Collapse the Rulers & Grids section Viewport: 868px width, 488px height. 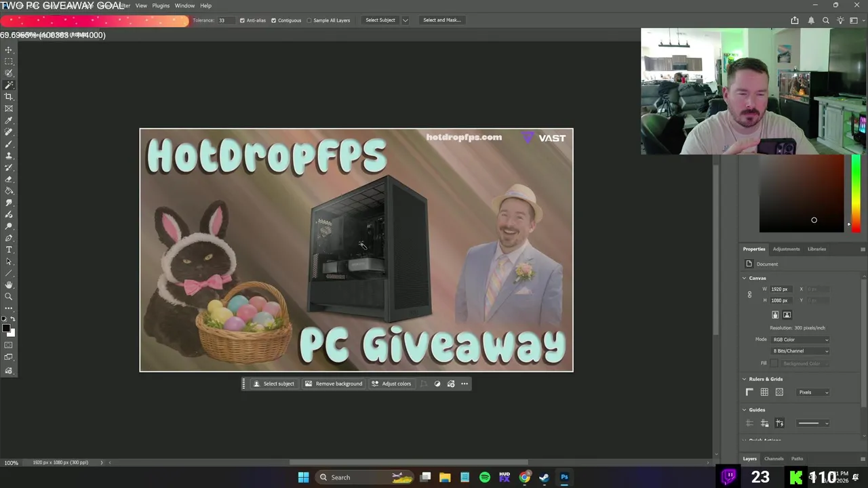click(x=744, y=380)
